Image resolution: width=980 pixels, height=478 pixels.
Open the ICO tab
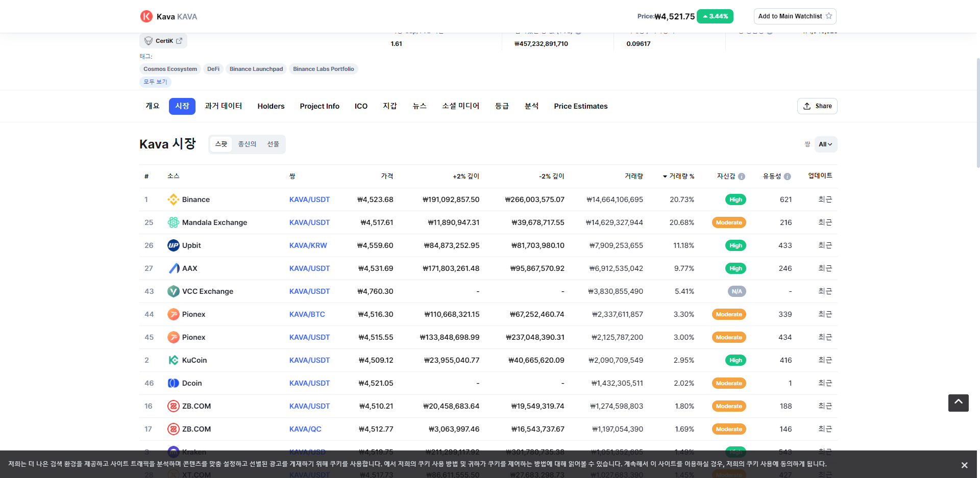361,106
